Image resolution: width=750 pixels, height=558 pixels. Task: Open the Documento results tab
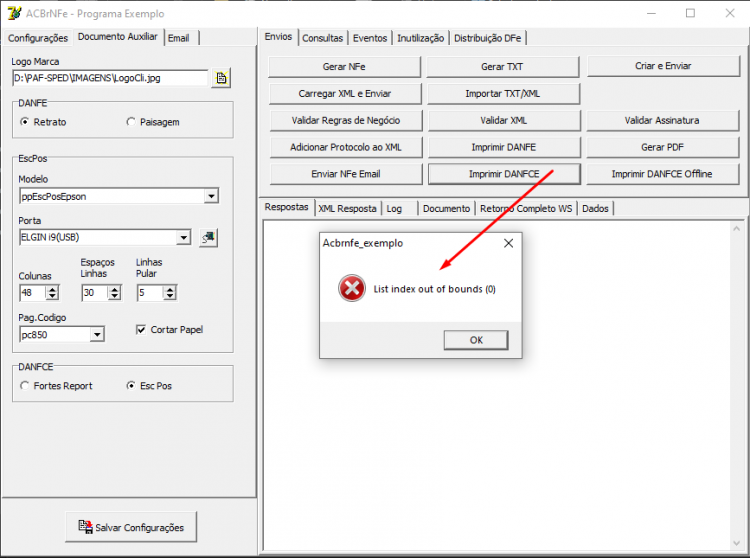pyautogui.click(x=446, y=208)
